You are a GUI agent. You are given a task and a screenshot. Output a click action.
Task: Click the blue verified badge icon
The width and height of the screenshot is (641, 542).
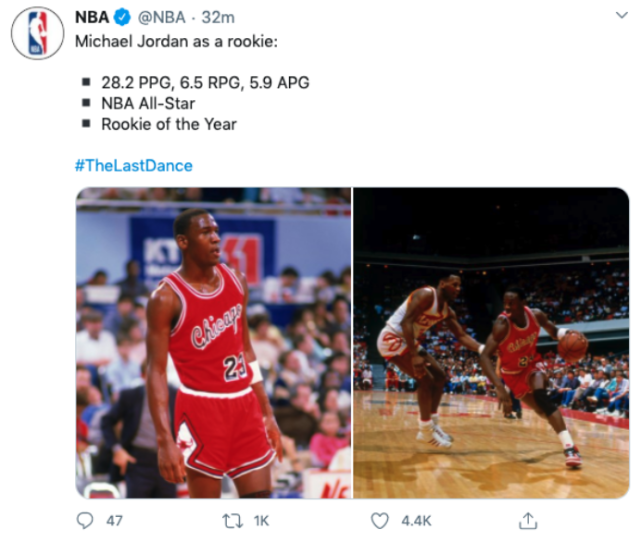click(122, 18)
